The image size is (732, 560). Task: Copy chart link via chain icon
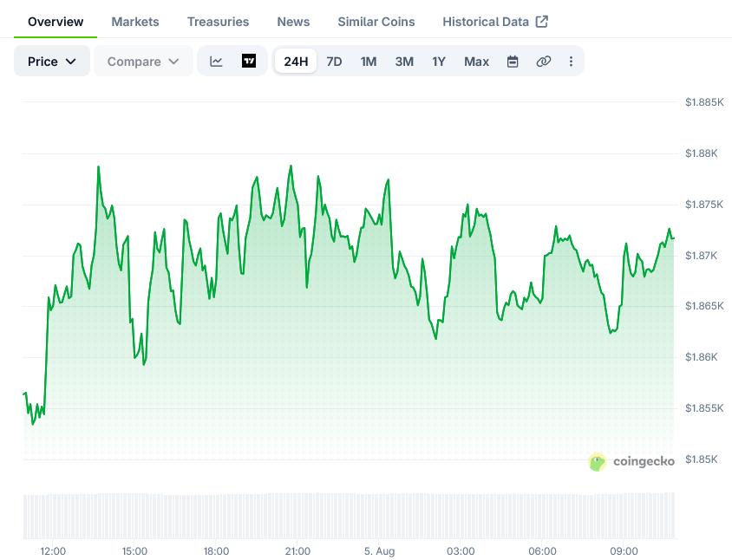pos(544,62)
